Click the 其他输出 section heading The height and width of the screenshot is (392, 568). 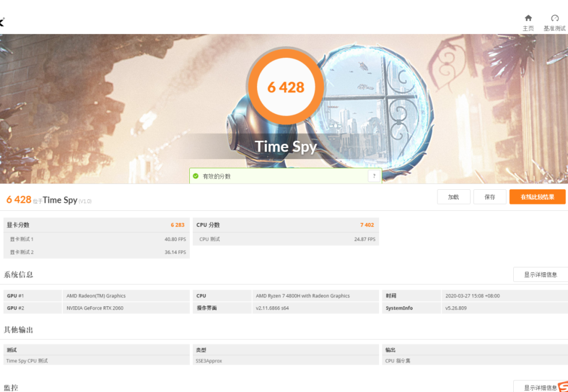tap(18, 330)
